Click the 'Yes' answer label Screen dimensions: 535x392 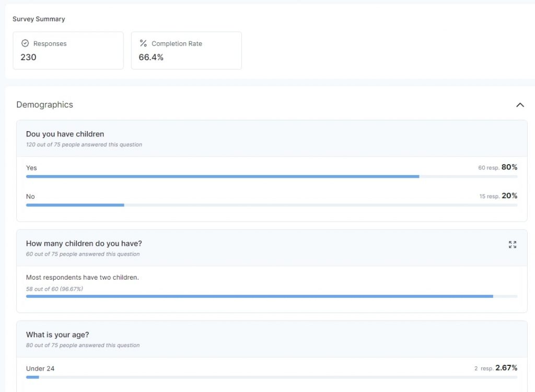[31, 168]
